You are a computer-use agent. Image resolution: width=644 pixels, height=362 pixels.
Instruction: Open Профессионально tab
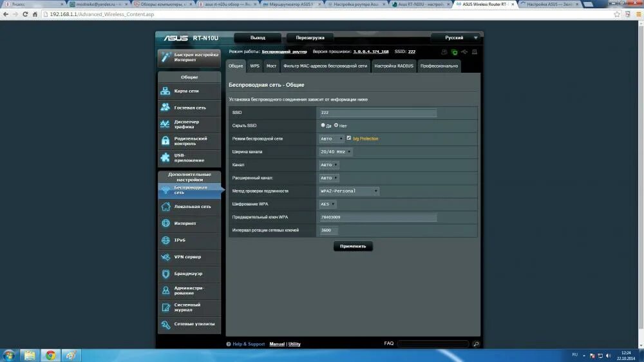click(439, 66)
